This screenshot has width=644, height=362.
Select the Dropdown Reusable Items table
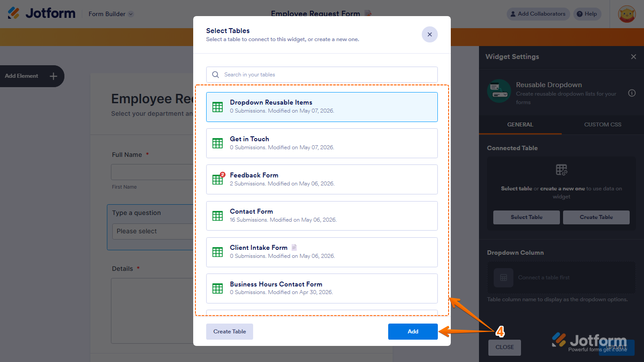point(322,107)
